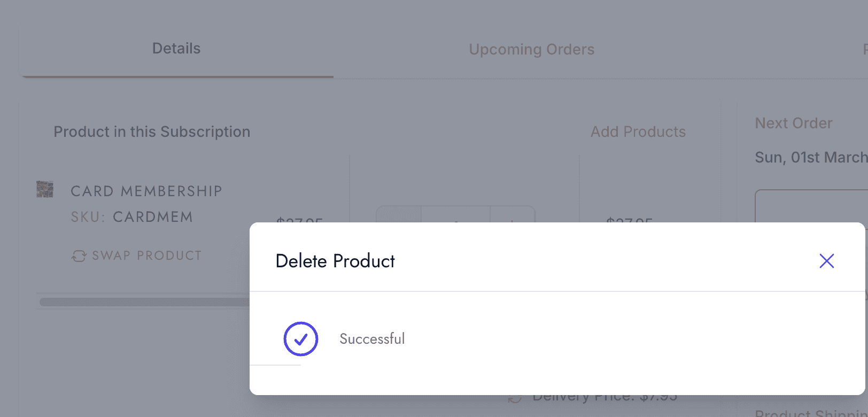868x417 pixels.
Task: Click the SWAP PRODUCT link text
Action: tap(147, 256)
